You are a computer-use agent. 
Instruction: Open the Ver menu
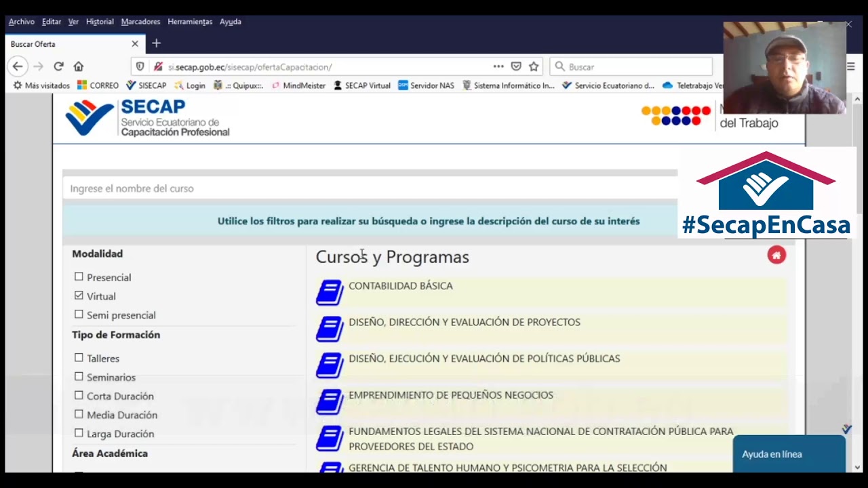pyautogui.click(x=73, y=22)
